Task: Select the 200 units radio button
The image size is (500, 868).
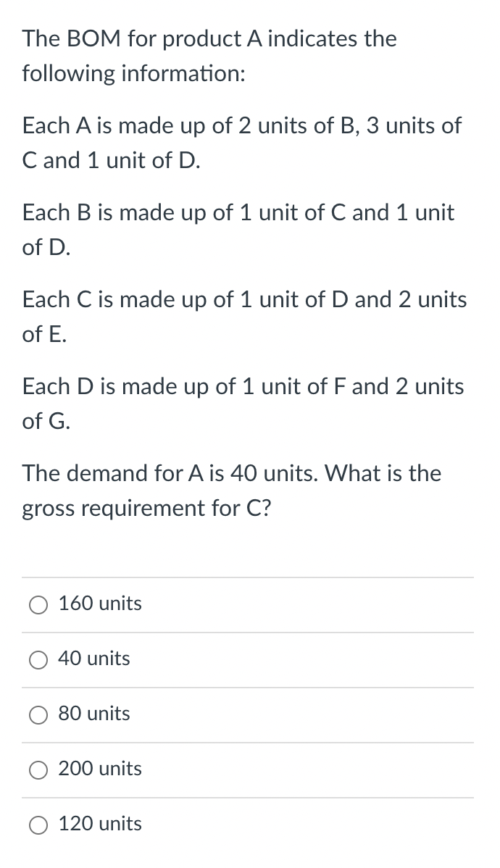Action: click(x=38, y=769)
